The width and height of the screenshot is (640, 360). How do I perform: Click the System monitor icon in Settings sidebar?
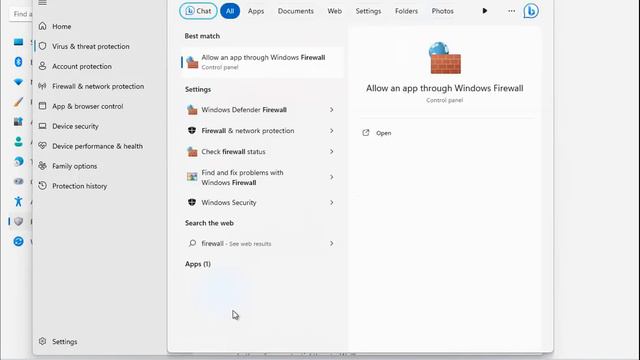[x=18, y=42]
